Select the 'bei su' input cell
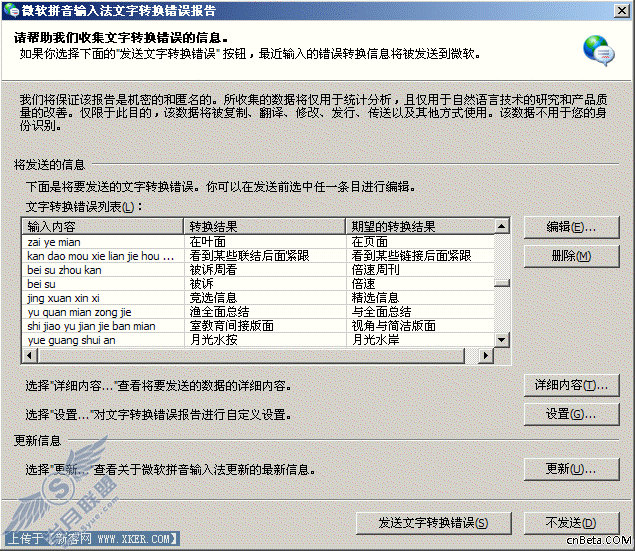Image resolution: width=635 pixels, height=551 pixels. click(x=103, y=284)
